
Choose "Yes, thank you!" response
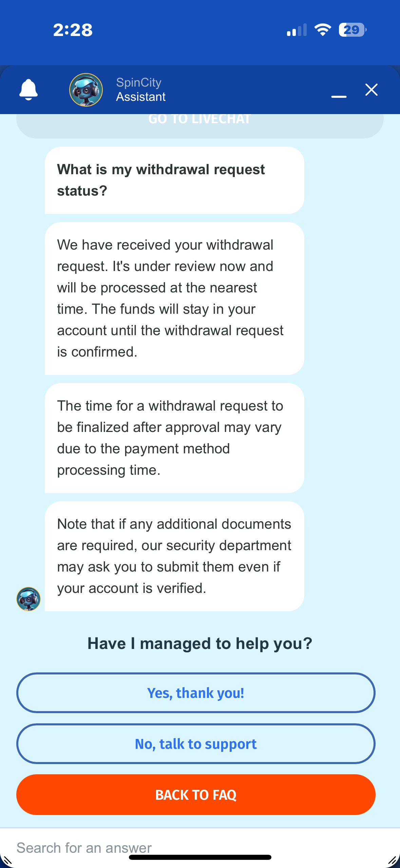(196, 693)
